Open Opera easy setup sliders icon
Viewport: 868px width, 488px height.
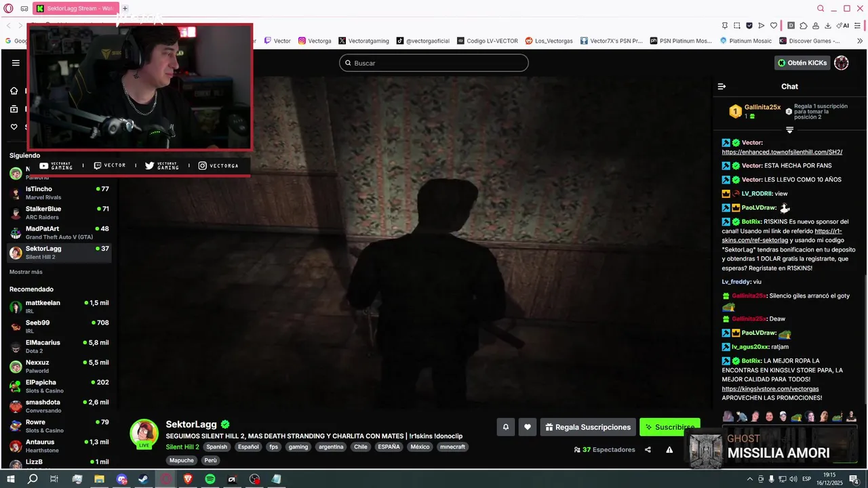(x=858, y=26)
